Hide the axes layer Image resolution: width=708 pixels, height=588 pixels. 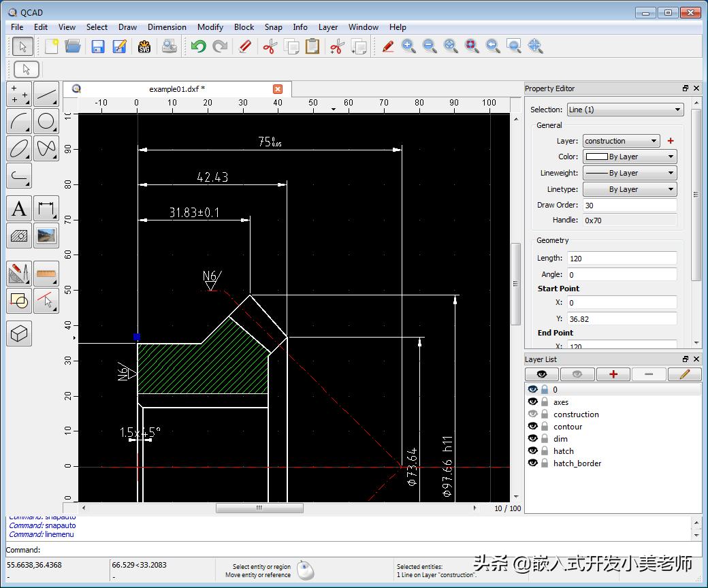tap(533, 402)
